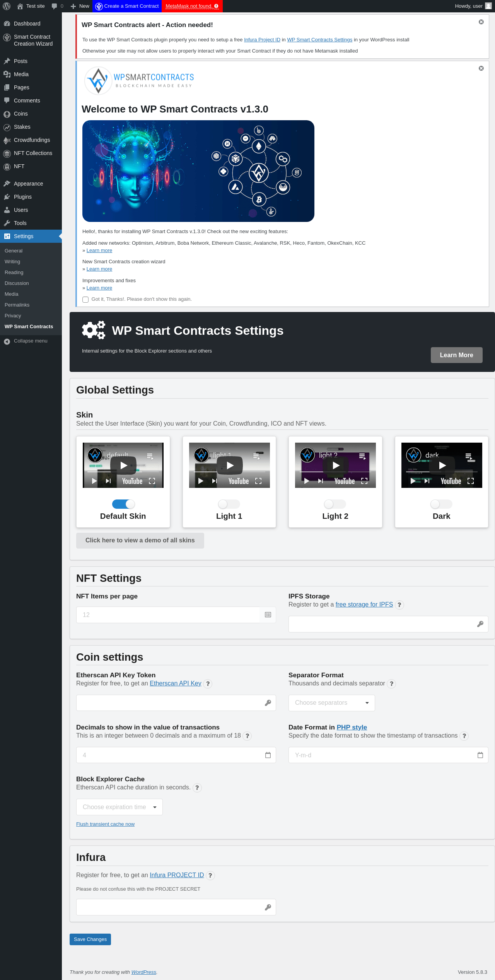Focus the IPFS Storage key field
The width and height of the screenshot is (495, 980).
[x=388, y=624]
